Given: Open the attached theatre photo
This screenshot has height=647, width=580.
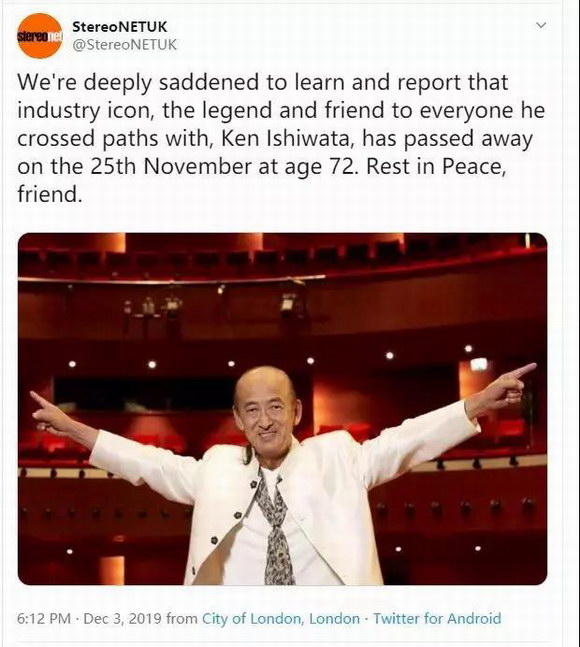Looking at the screenshot, I should 283,409.
